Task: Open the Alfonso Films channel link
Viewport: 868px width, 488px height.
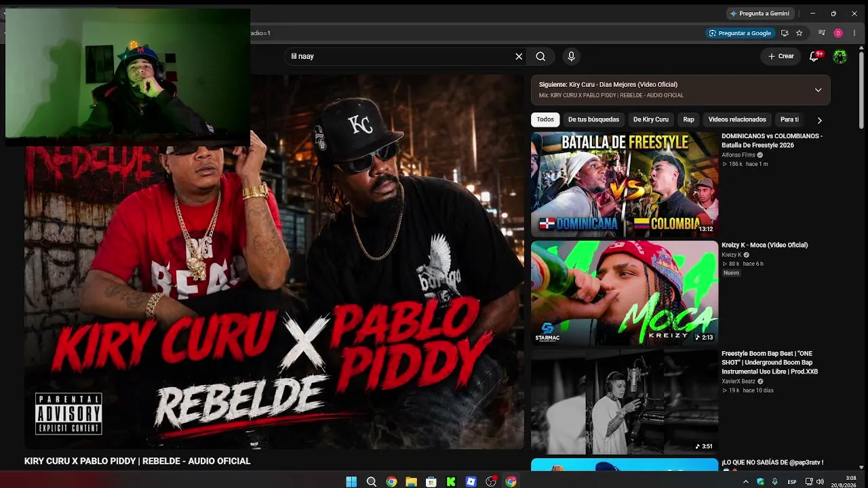Action: click(738, 155)
